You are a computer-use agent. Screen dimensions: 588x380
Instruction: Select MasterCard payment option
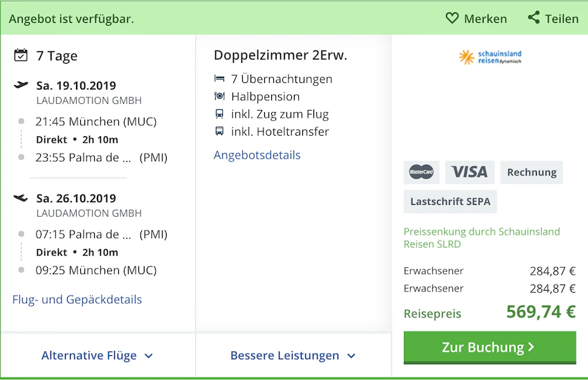(x=421, y=172)
